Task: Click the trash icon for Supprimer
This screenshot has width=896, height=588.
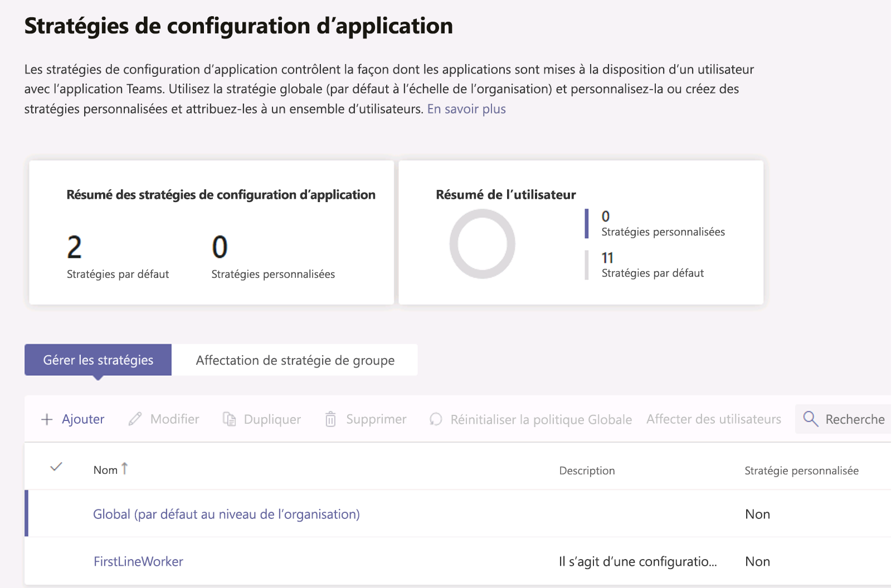Action: [330, 419]
